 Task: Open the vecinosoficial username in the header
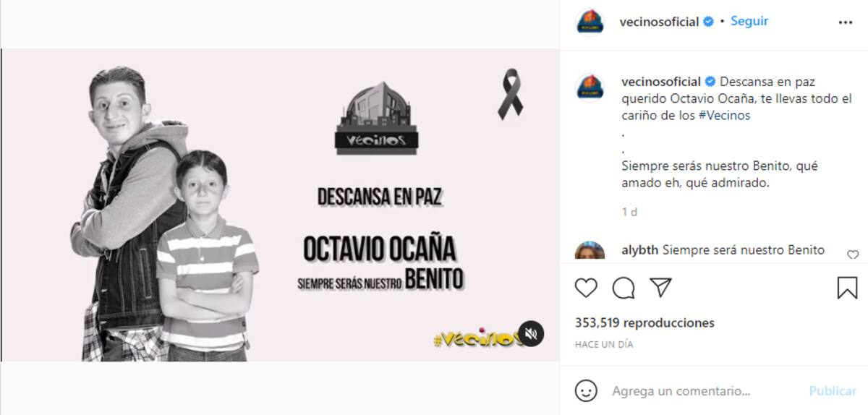(660, 22)
